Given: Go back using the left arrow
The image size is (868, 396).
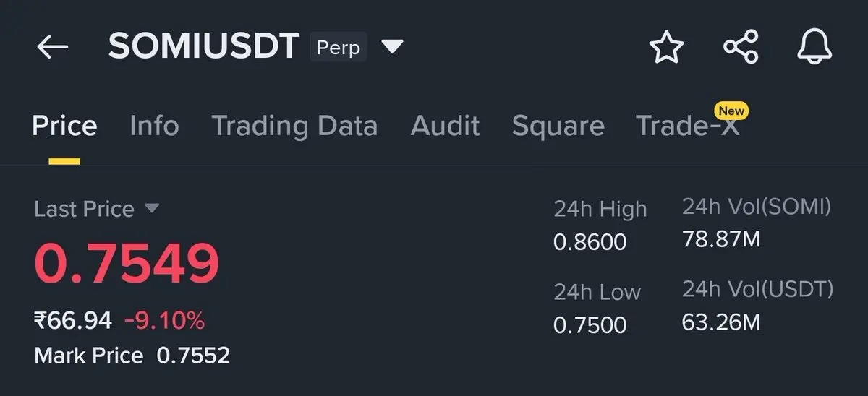Looking at the screenshot, I should coord(52,48).
